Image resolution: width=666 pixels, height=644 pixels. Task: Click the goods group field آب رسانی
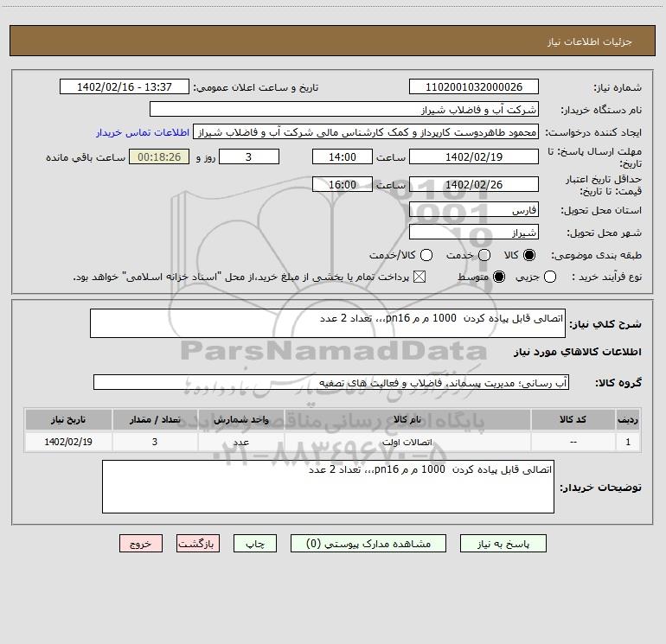[x=331, y=382]
